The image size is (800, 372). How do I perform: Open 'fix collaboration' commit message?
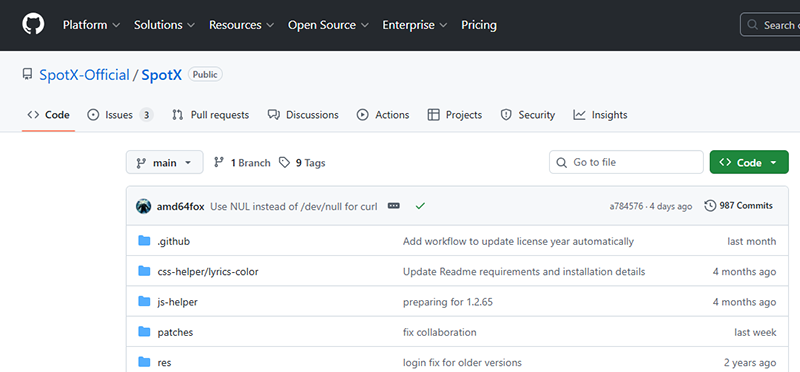point(440,333)
